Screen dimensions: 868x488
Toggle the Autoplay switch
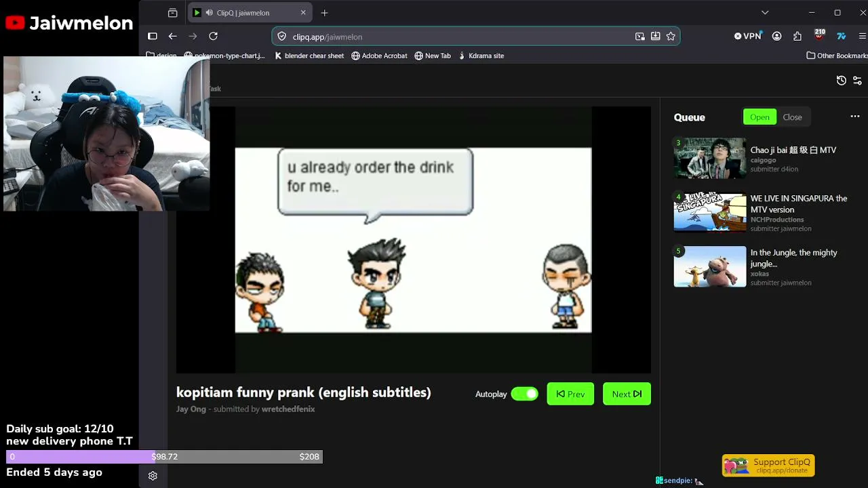[524, 394]
